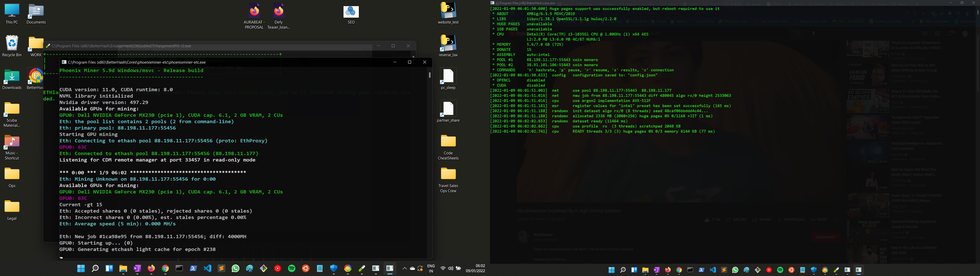Screen dimensions: 980x276
Task: Select the AURABEAT - PROPOSAL file icon
Action: [254, 16]
